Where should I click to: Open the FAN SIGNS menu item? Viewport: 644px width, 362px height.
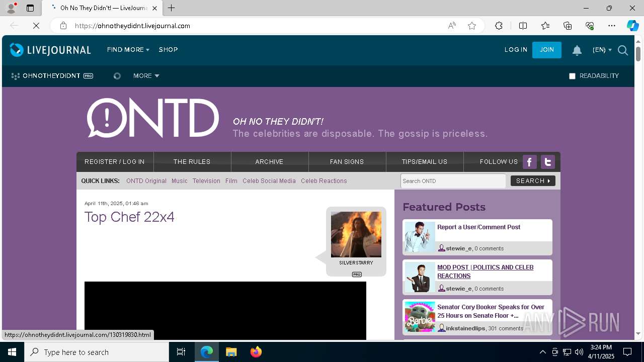[347, 162]
